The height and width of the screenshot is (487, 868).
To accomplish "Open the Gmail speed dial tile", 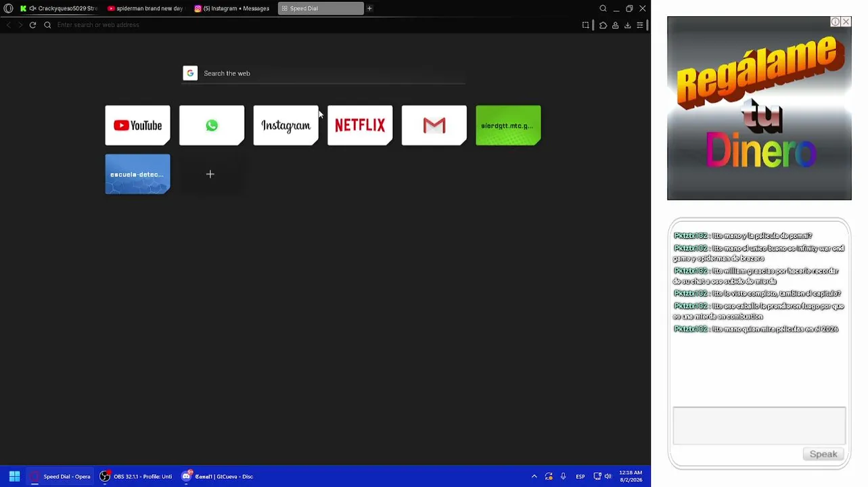I will coord(434,125).
